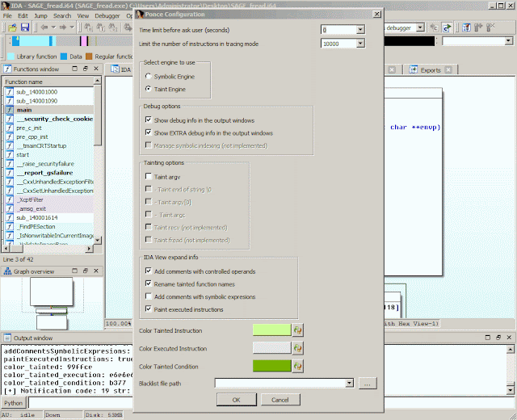Click the breakpoint list icon in the IDA toolbar
The image size is (517, 420).
(466, 27)
